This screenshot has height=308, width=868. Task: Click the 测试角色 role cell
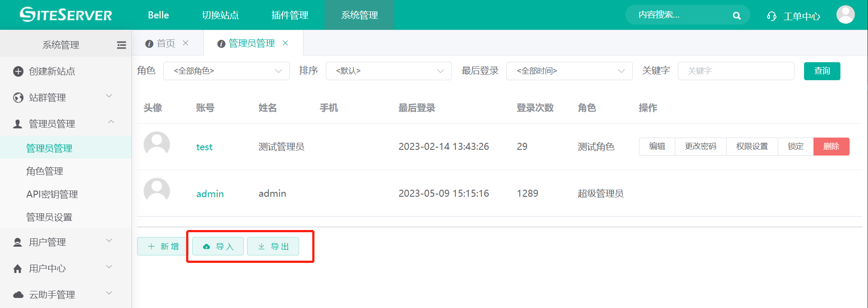click(596, 147)
